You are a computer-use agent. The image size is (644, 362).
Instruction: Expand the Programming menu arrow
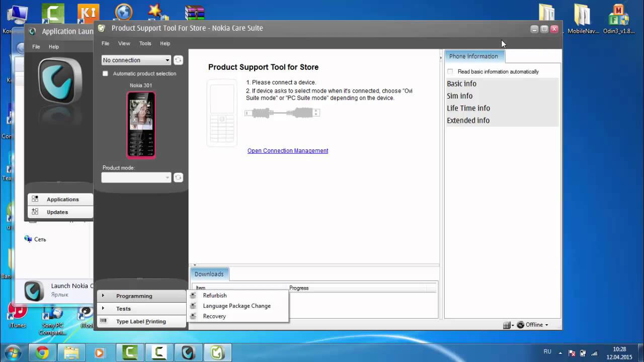tap(103, 296)
